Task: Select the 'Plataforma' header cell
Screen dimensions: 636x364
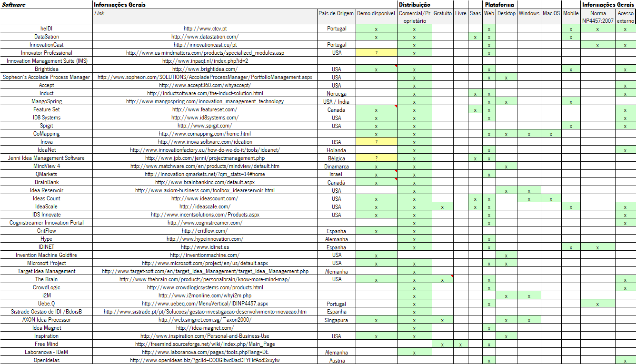Action: [x=499, y=4]
